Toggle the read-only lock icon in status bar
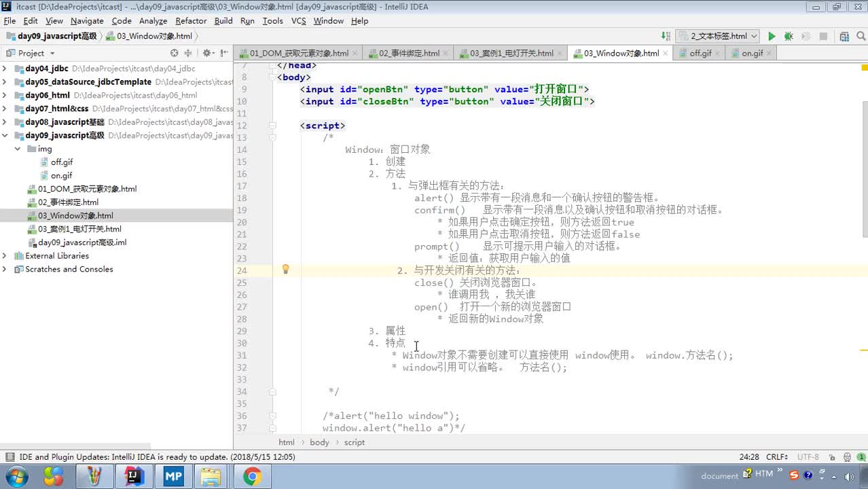 [x=832, y=457]
